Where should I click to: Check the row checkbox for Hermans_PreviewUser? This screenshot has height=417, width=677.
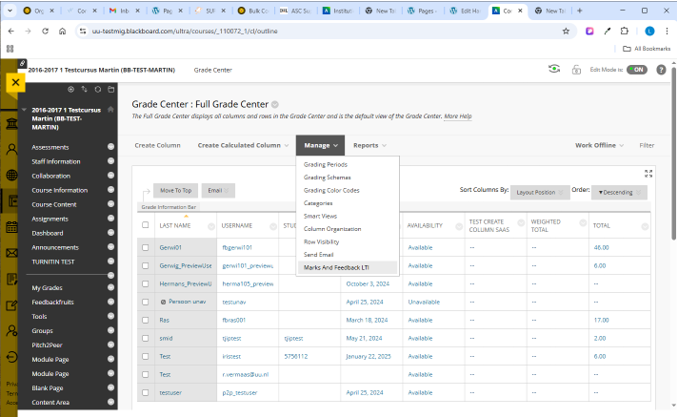tap(146, 284)
